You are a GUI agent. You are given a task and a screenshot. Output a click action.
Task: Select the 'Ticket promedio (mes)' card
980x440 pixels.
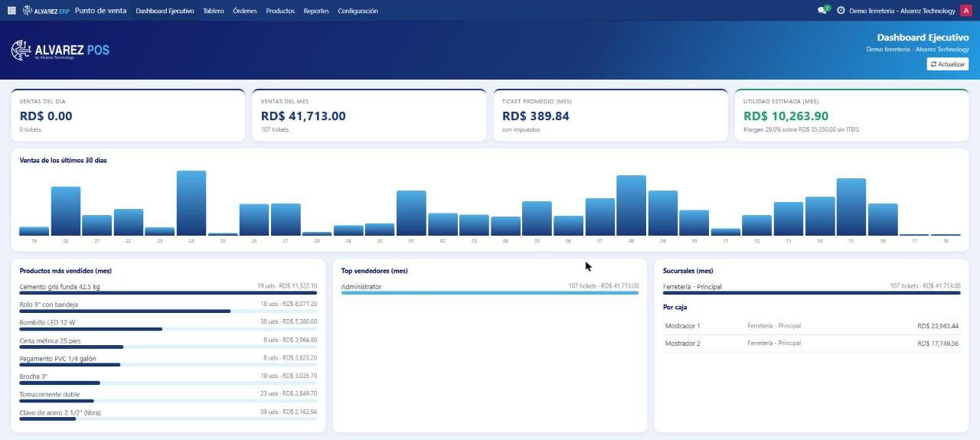coord(610,116)
